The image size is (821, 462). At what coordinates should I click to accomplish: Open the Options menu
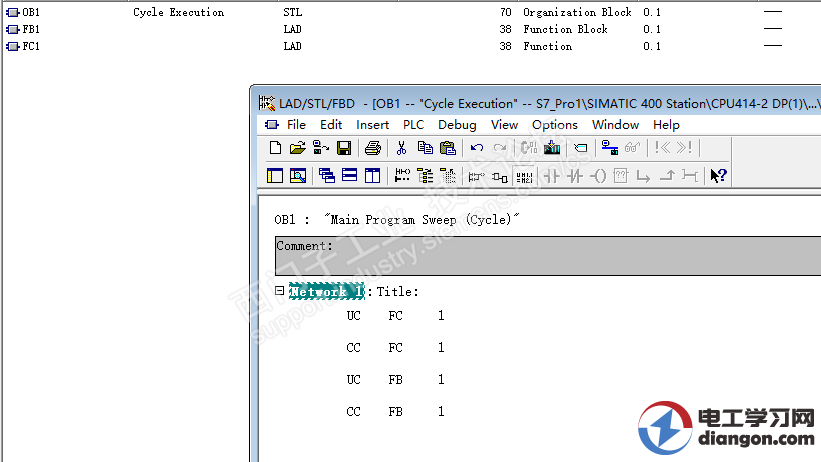pyautogui.click(x=554, y=125)
